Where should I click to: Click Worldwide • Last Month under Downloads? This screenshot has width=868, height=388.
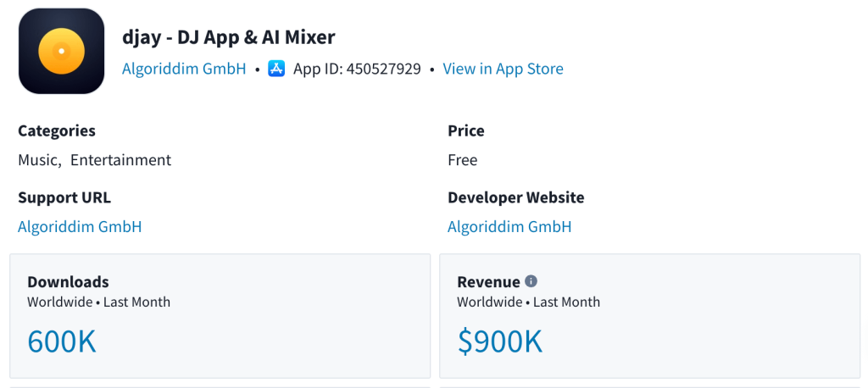click(x=98, y=302)
